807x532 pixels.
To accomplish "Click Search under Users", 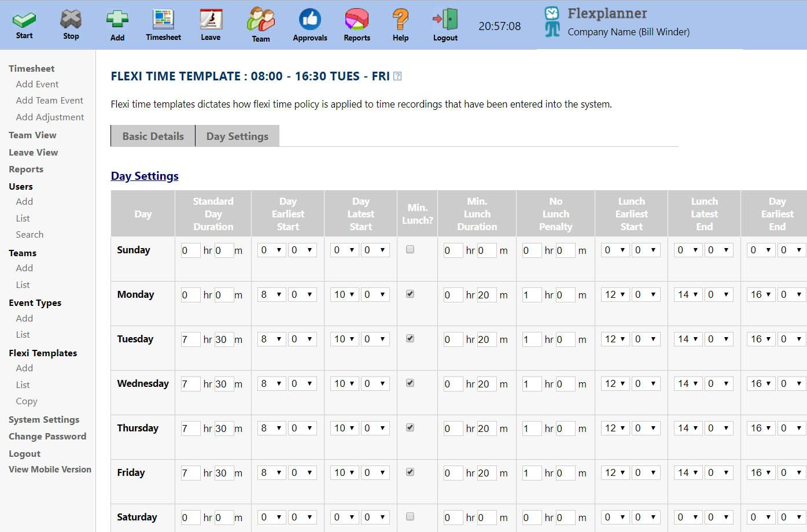I will tap(30, 235).
